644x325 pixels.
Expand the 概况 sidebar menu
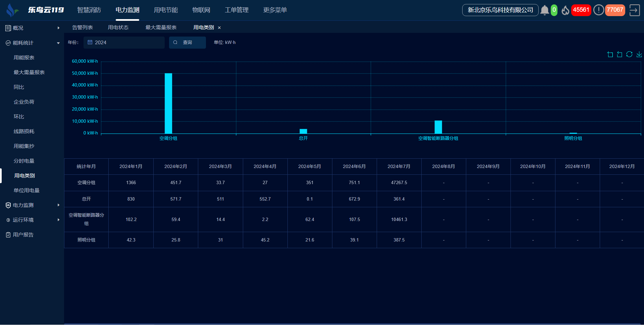coord(32,28)
